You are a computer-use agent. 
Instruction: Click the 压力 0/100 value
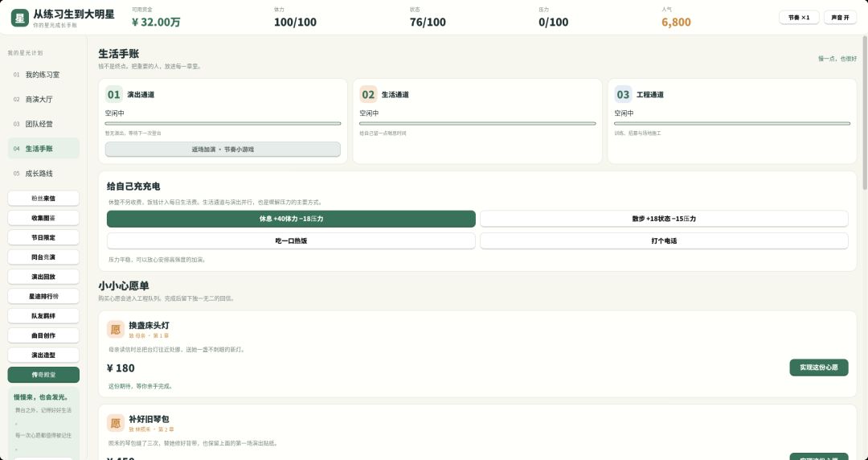pyautogui.click(x=553, y=23)
